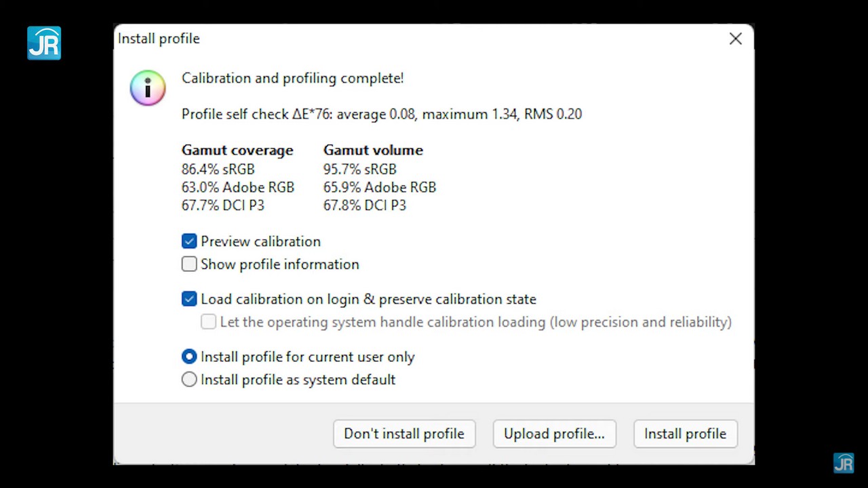The height and width of the screenshot is (488, 868).
Task: Click the Install profile button
Action: [685, 434]
